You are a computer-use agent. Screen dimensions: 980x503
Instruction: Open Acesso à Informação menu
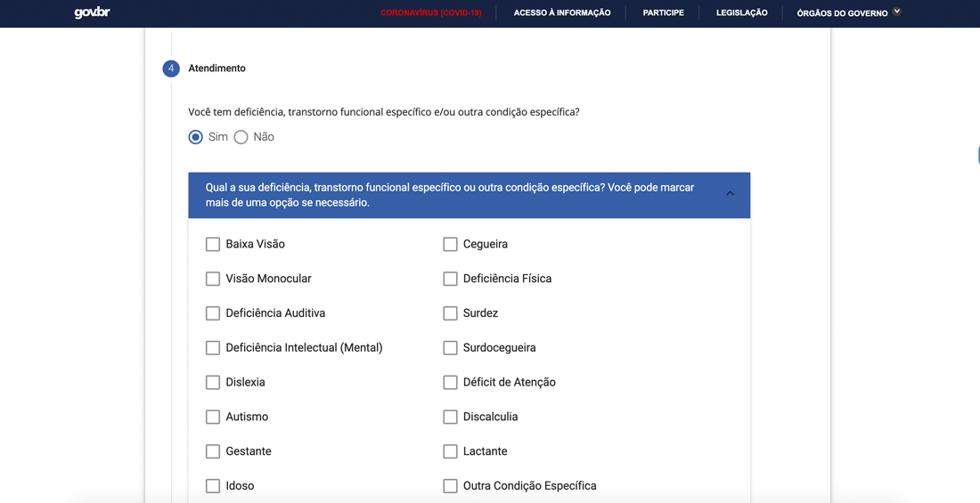(x=562, y=13)
